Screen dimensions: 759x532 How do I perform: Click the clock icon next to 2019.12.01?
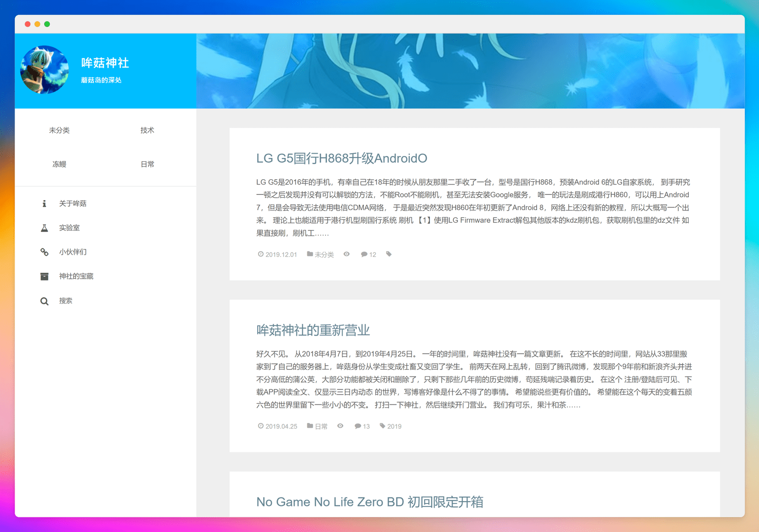260,254
